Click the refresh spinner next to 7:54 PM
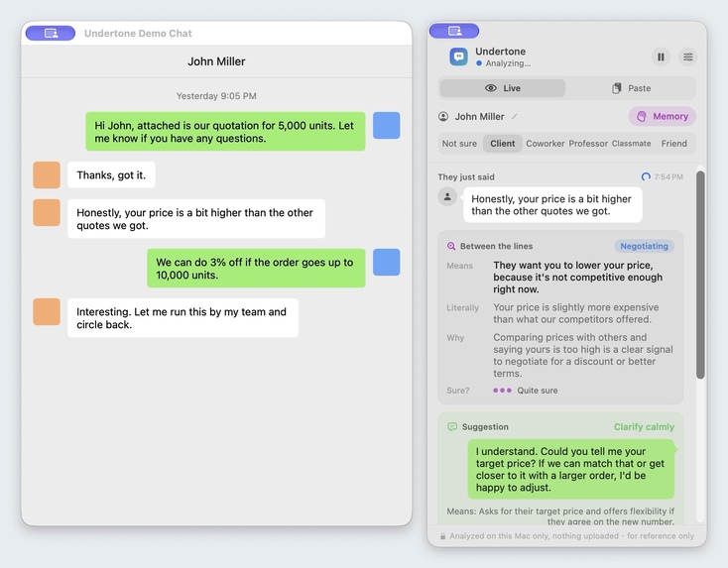The height and width of the screenshot is (568, 728). click(x=646, y=176)
